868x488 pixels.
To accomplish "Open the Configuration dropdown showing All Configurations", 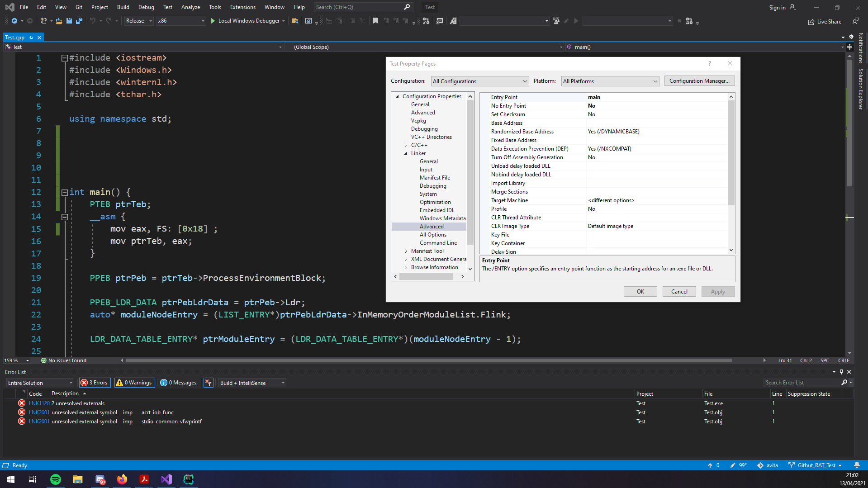I will (479, 81).
